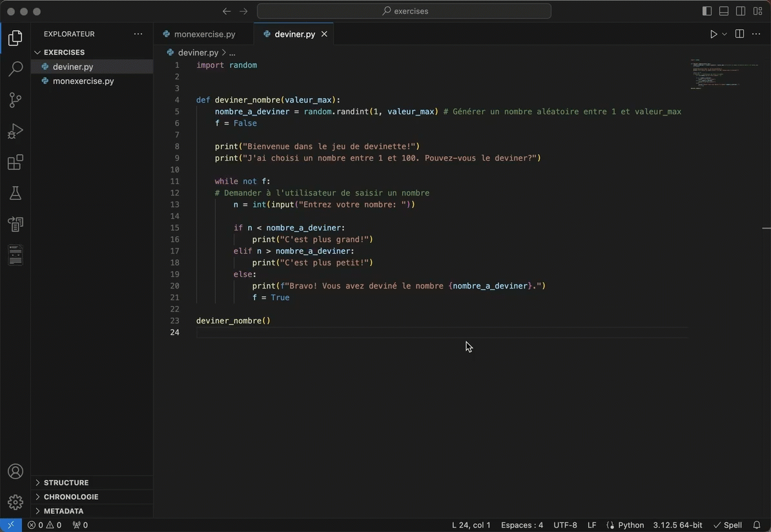Click the 'while not f:' statement
The width and height of the screenshot is (771, 532).
click(x=242, y=181)
